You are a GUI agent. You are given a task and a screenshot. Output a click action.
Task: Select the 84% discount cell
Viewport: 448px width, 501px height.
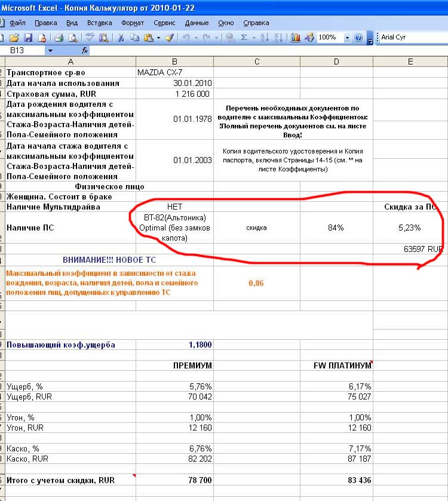click(x=336, y=228)
